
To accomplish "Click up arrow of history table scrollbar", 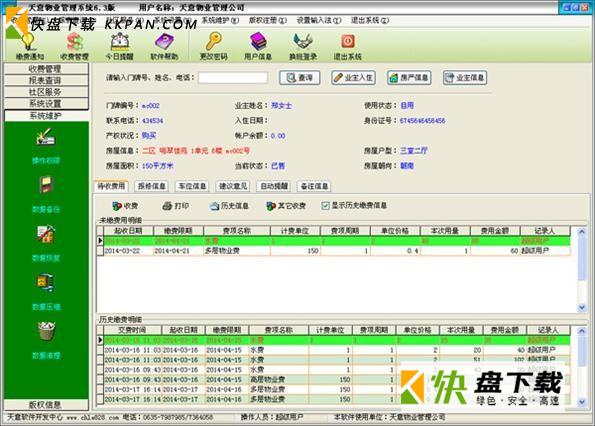I will coord(581,331).
